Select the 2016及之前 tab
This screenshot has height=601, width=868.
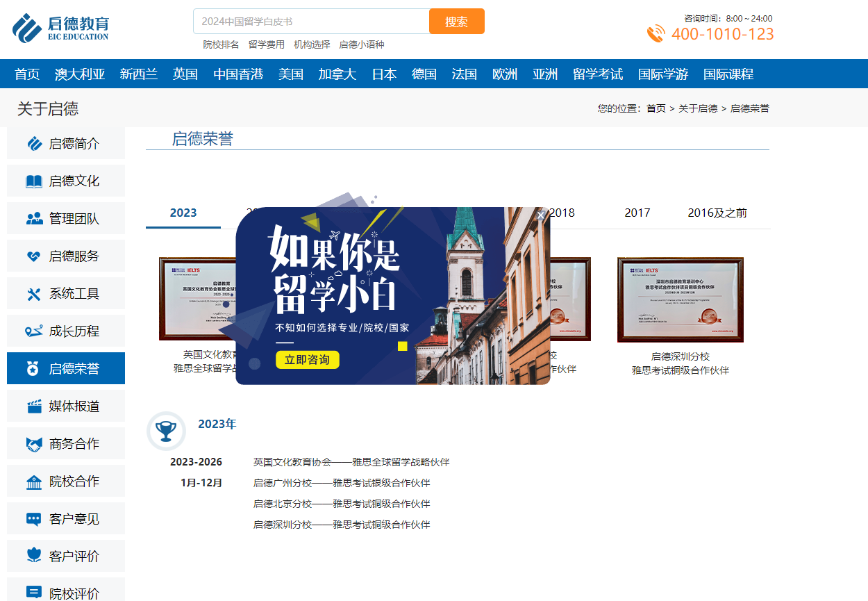717,213
